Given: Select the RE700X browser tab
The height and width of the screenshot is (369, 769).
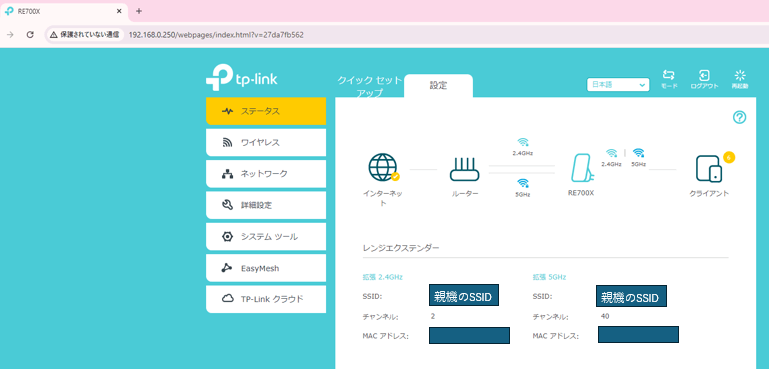Looking at the screenshot, I should point(64,11).
